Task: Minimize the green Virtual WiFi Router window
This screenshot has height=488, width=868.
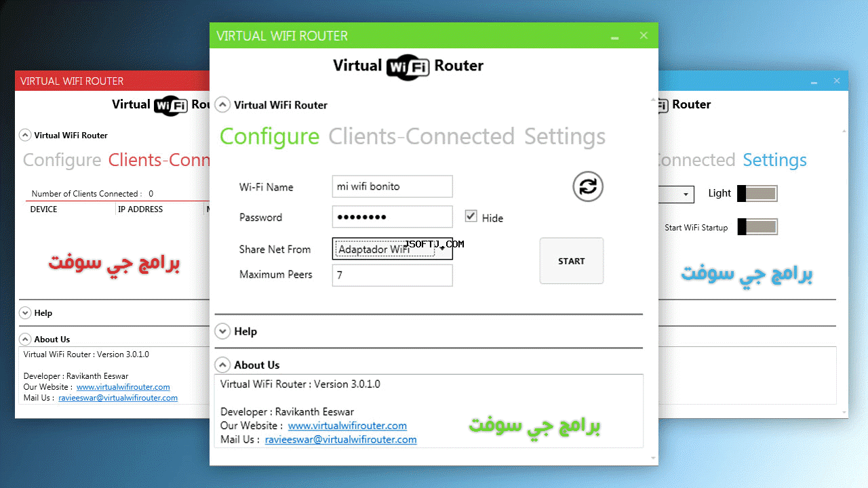Action: point(614,37)
